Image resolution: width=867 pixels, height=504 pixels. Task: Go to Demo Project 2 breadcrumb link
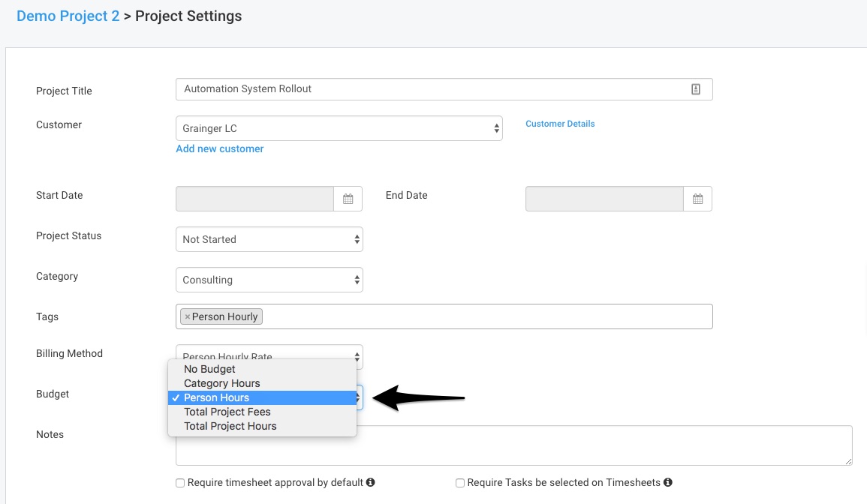68,16
